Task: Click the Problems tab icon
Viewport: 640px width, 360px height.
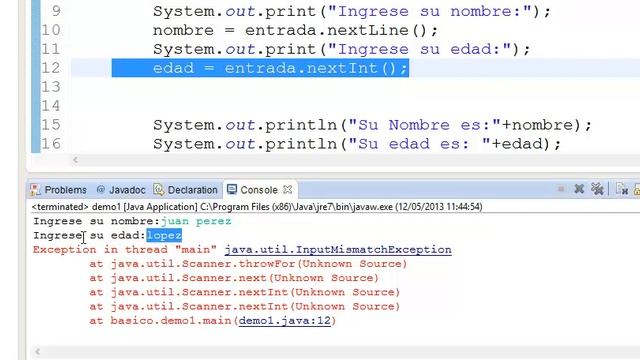Action: click(36, 189)
